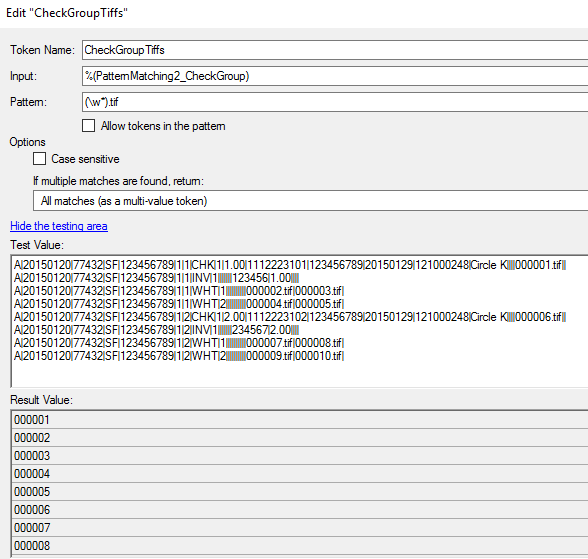Screen dimensions: 588x559
Task: Toggle 'Allow tokens in the pattern' checkbox
Action: coord(88,126)
